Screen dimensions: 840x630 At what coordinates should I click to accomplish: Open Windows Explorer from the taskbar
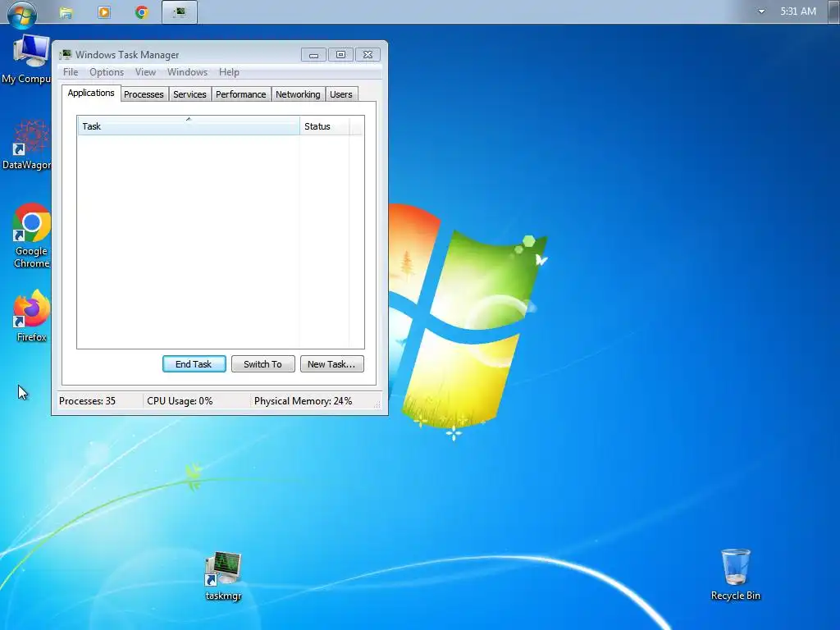pyautogui.click(x=66, y=12)
